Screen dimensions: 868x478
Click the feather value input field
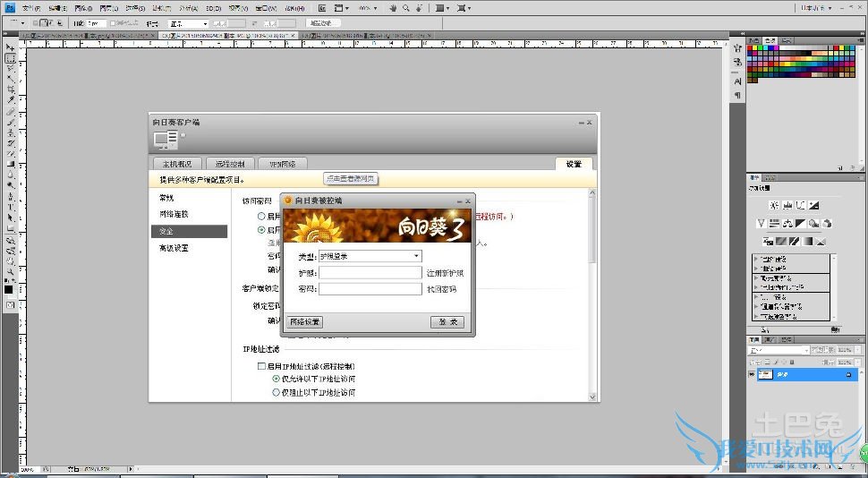[97, 23]
